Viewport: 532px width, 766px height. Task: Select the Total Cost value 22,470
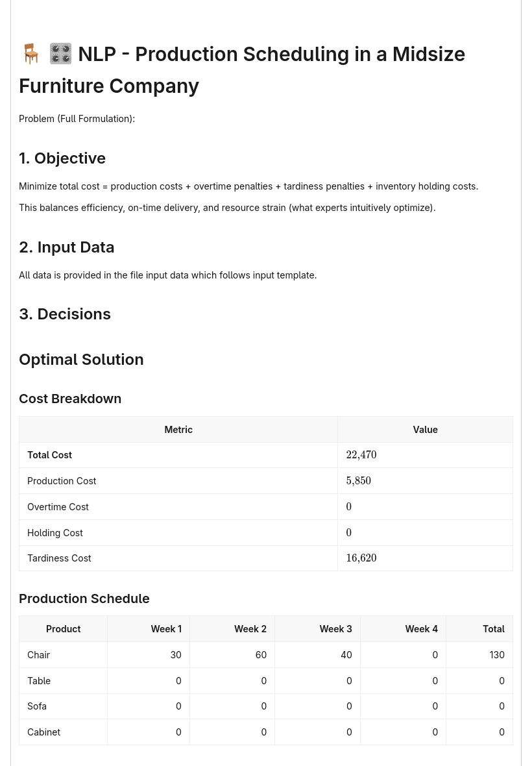361,455
